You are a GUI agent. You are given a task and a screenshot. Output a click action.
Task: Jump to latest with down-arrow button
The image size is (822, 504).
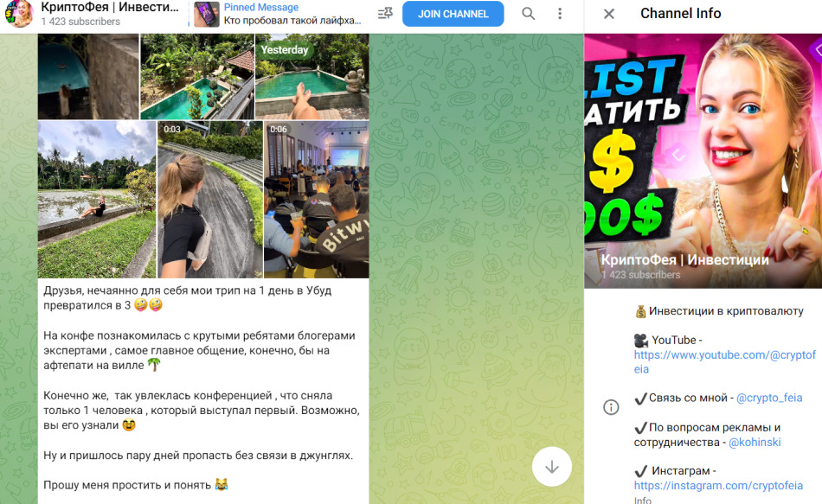[551, 467]
